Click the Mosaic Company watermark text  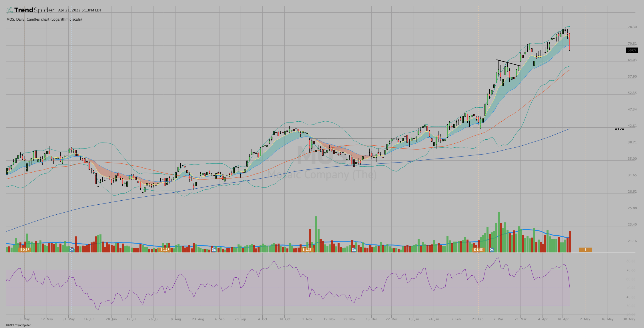pyautogui.click(x=322, y=174)
